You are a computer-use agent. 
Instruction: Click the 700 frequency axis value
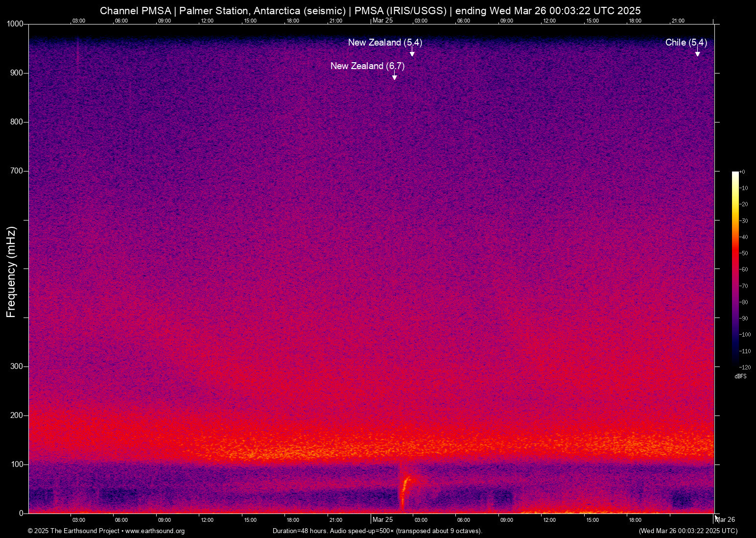(x=17, y=171)
